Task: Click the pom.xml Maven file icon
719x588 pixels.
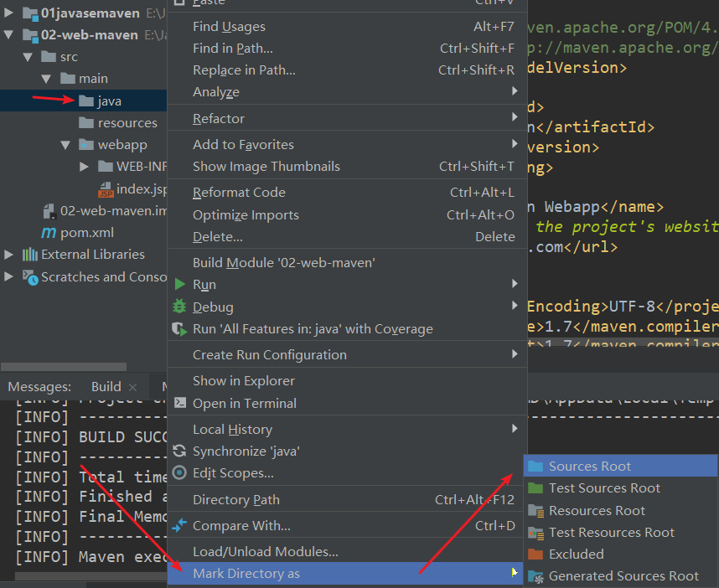Action: click(49, 233)
